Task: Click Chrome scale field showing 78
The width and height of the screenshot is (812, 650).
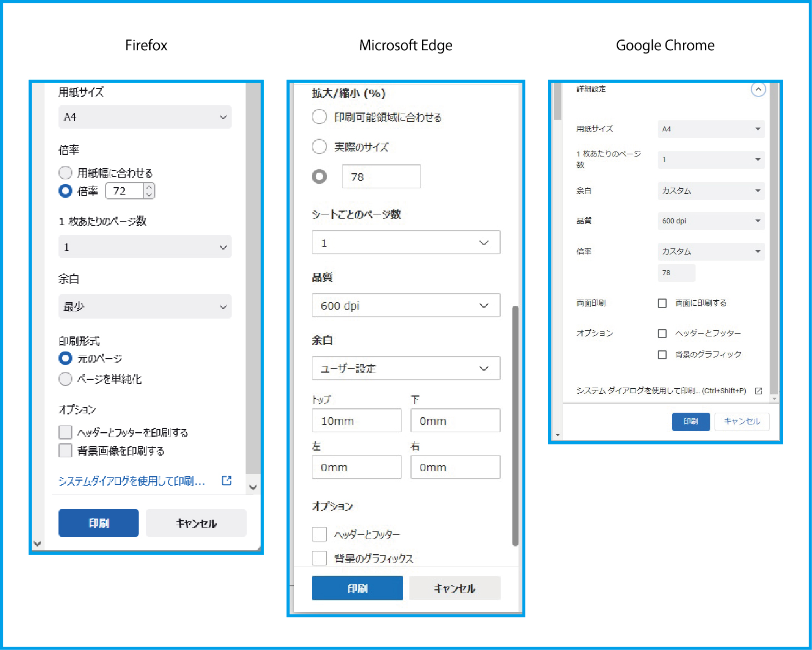Action: coord(677,273)
